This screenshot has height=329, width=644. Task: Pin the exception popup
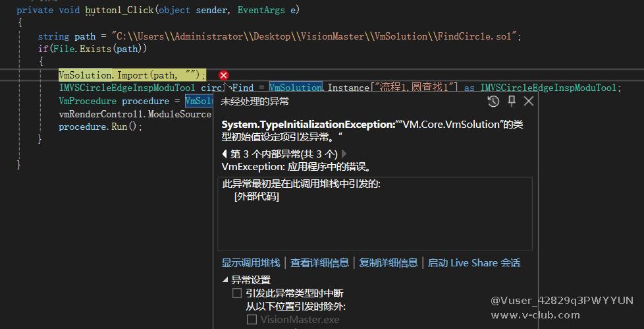tap(512, 101)
